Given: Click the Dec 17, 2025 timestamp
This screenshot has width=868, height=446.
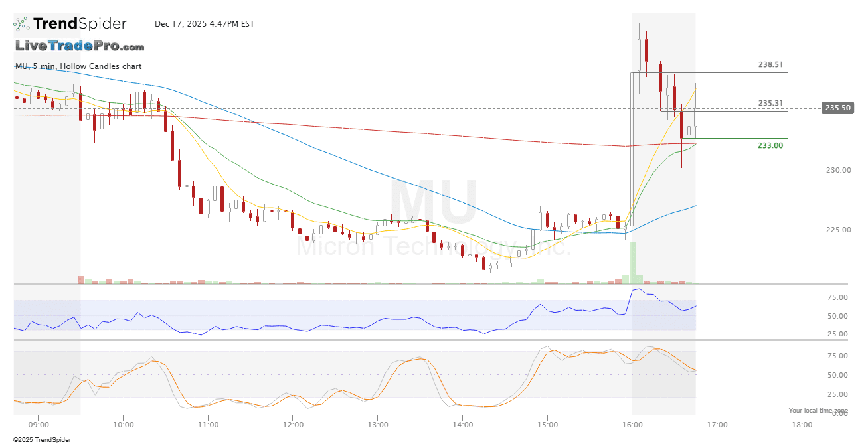Looking at the screenshot, I should pyautogui.click(x=205, y=24).
